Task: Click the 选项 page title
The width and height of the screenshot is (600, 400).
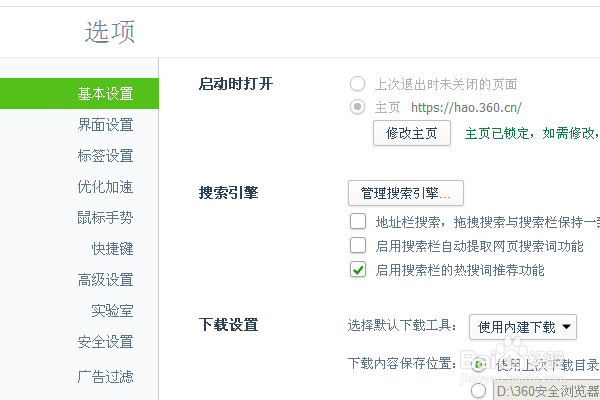Action: click(110, 32)
